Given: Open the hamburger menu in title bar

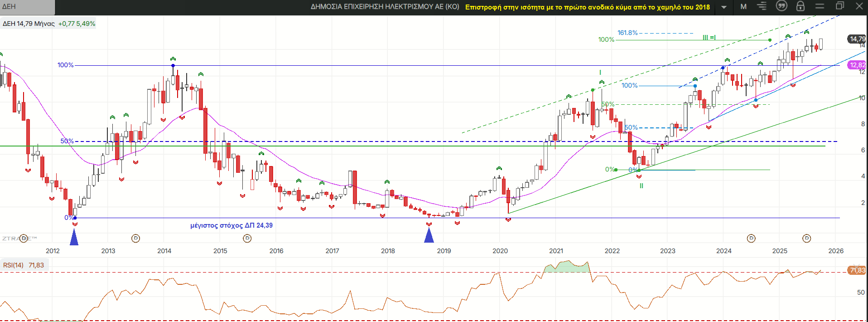Looking at the screenshot, I should point(820,6).
